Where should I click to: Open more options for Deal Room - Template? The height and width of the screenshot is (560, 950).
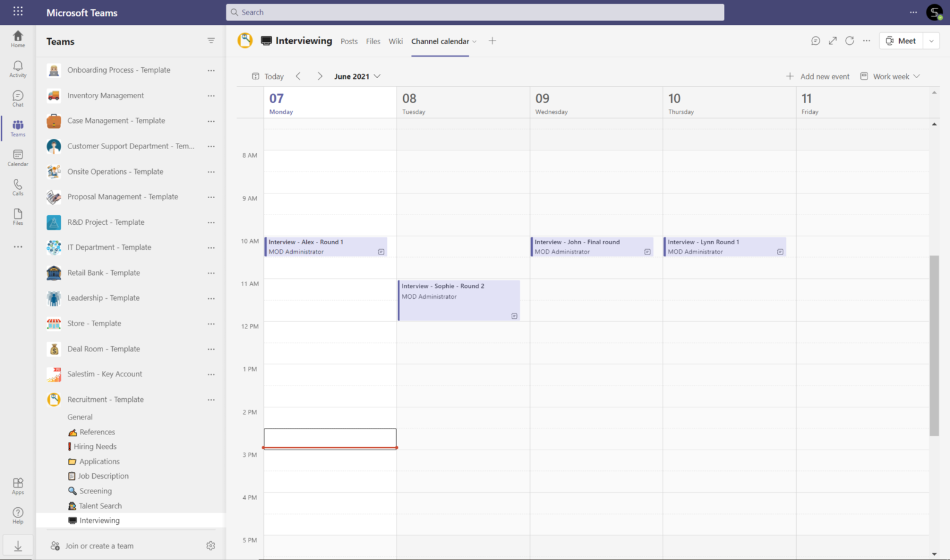click(x=211, y=349)
